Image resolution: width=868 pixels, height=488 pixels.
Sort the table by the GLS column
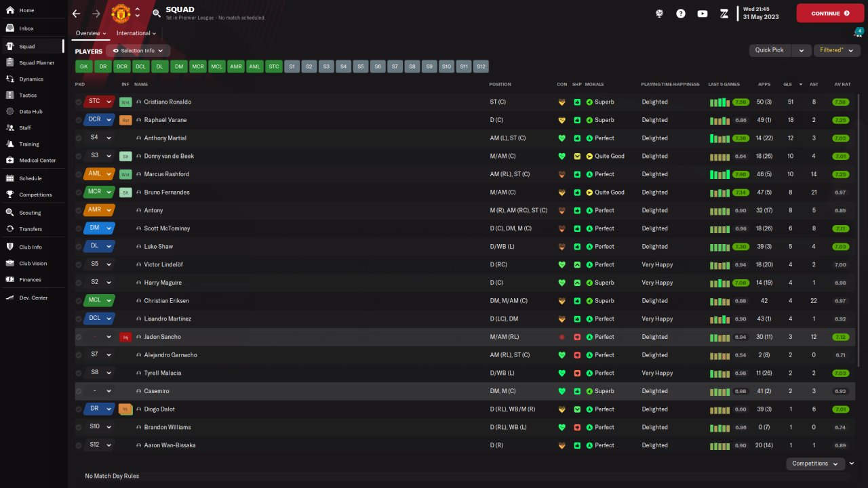tap(787, 85)
